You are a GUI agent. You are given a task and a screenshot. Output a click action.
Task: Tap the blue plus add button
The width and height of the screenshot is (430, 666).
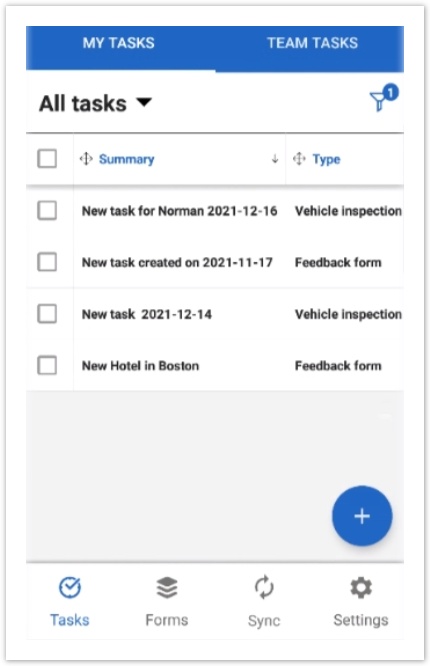pyautogui.click(x=362, y=516)
